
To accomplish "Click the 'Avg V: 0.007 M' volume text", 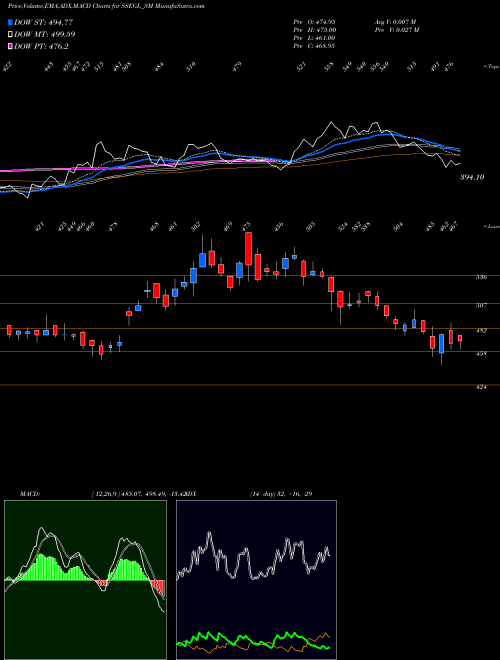I will pos(395,21).
